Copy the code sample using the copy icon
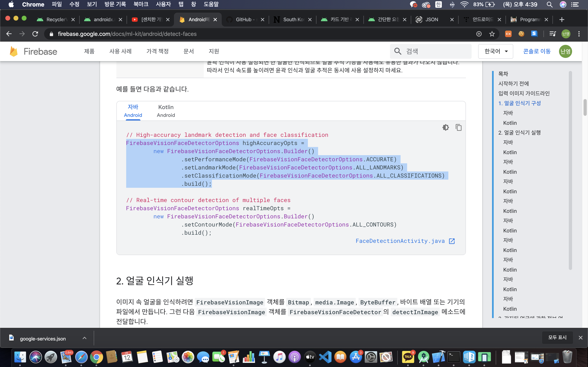The height and width of the screenshot is (367, 588). [x=459, y=127]
